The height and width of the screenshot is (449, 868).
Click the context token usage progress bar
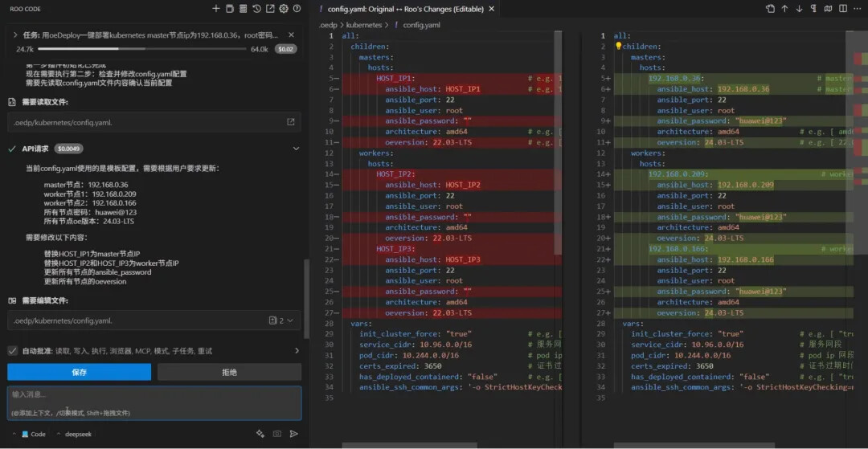[x=141, y=49]
